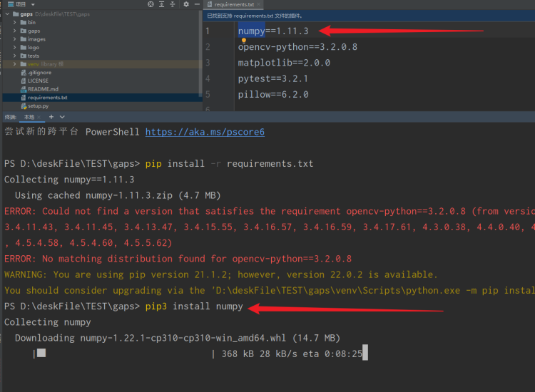
Task: Close the 本地 terminal tab
Action: click(39, 118)
